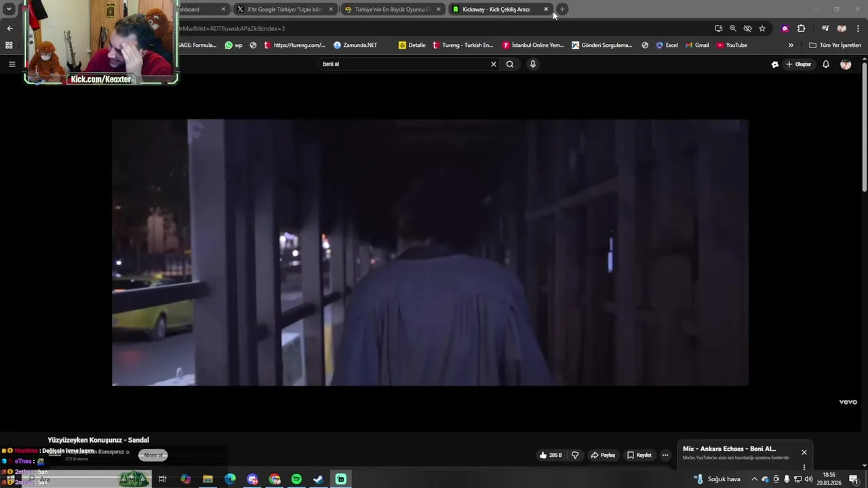Open the Tüm Yer İşaretleri folder
The height and width of the screenshot is (488, 868).
click(835, 45)
